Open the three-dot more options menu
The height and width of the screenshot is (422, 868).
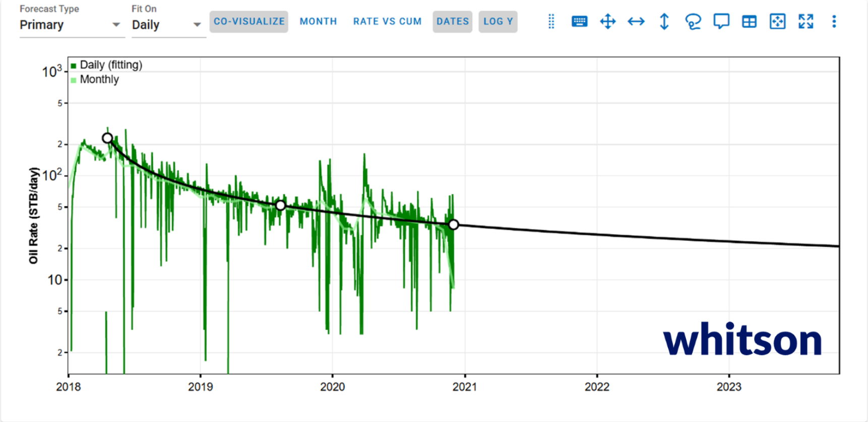834,22
